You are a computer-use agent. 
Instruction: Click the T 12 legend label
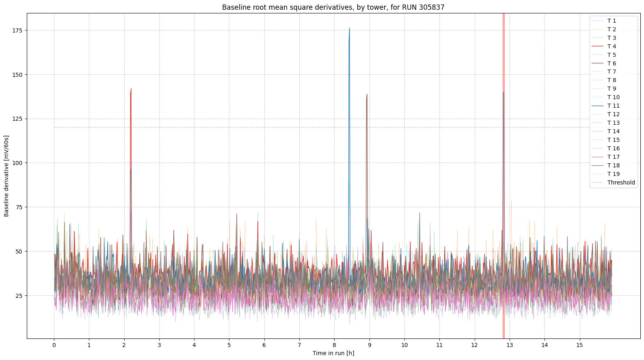[613, 114]
